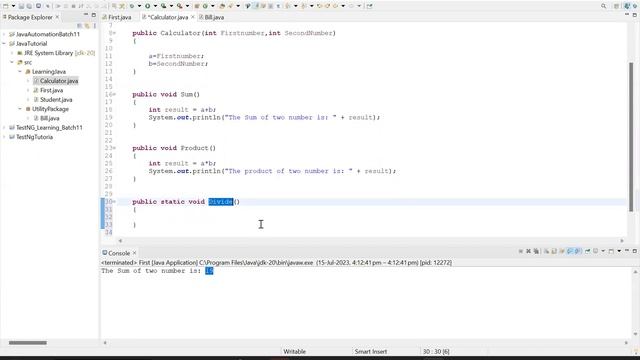Open the Coverage dropdown arrow

click(x=172, y=6)
